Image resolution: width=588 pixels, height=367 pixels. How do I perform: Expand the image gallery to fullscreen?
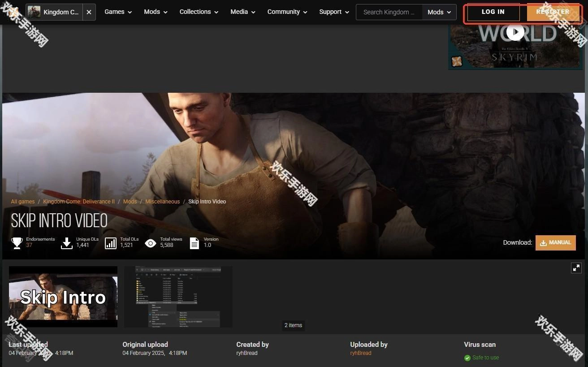(576, 268)
